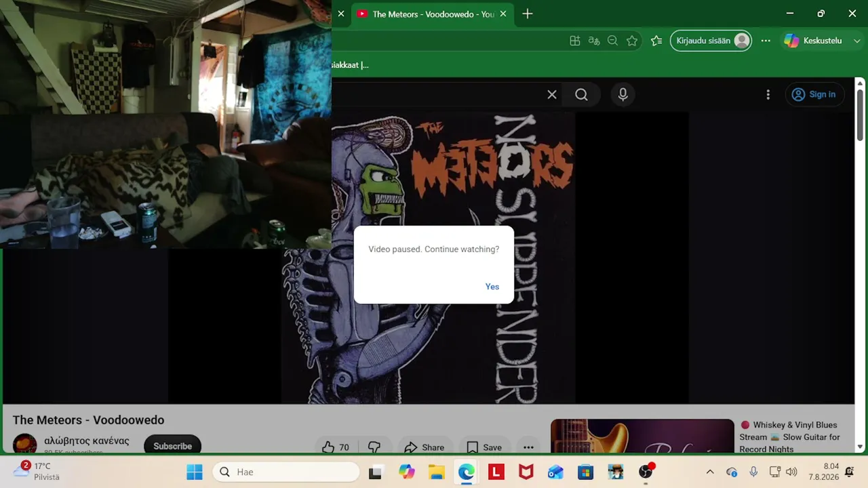The width and height of the screenshot is (868, 488).
Task: Open the volume tray icon
Action: click(791, 472)
